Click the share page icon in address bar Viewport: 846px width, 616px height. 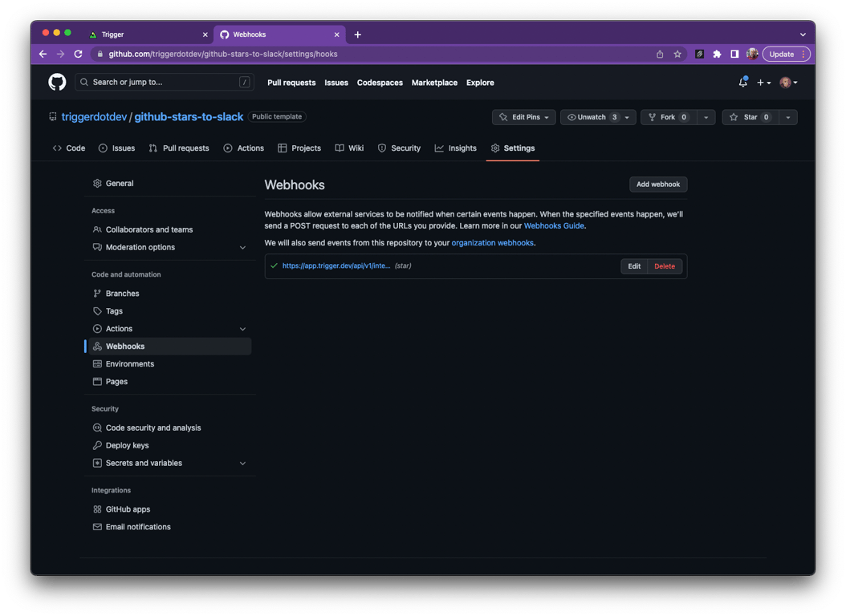[x=659, y=54]
